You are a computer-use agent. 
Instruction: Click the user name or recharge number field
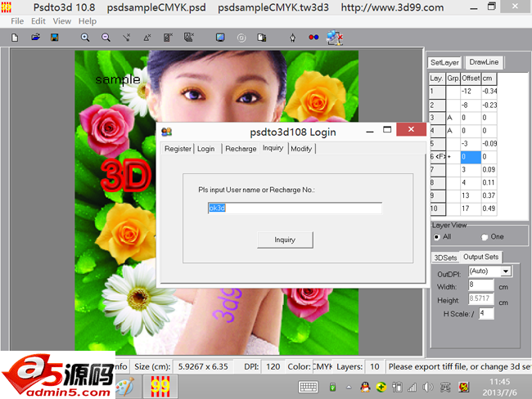(x=295, y=208)
